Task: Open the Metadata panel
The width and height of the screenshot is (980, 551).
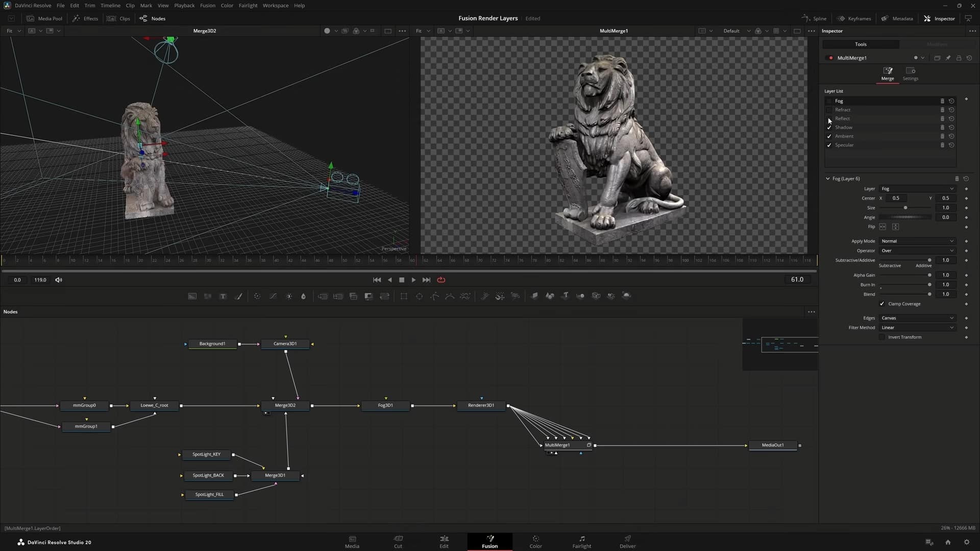Action: coord(897,18)
